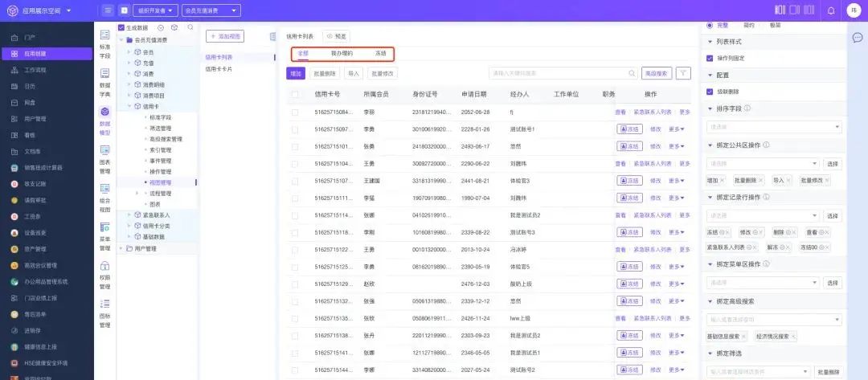Open 看板 in the left sidebar
Image resolution: width=868 pixels, height=380 pixels.
[30, 135]
